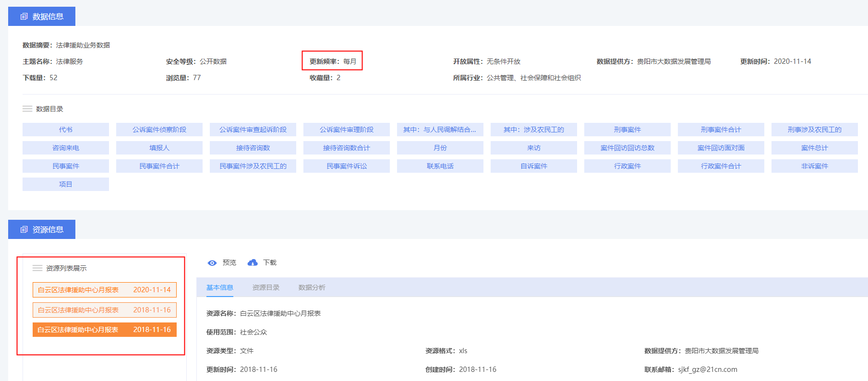Open the 数据分析 tab

coord(312,287)
